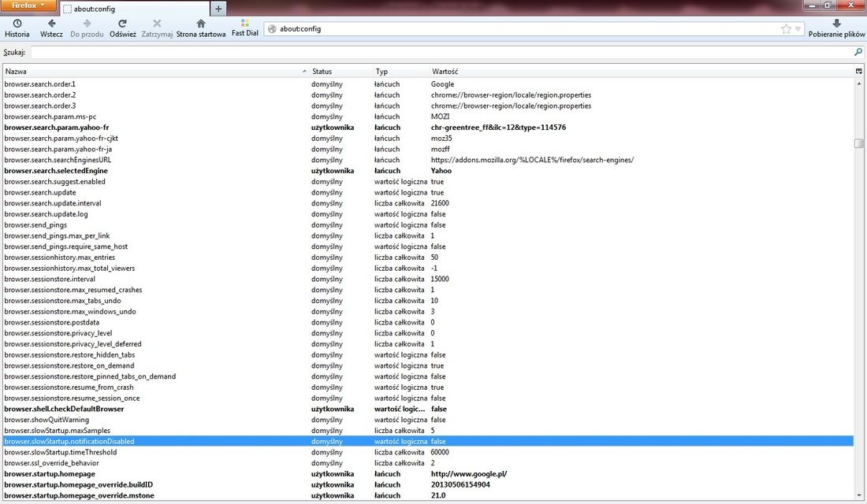Select browser.sessionstore.max_tabs_undo row
The image size is (867, 504).
coord(428,301)
